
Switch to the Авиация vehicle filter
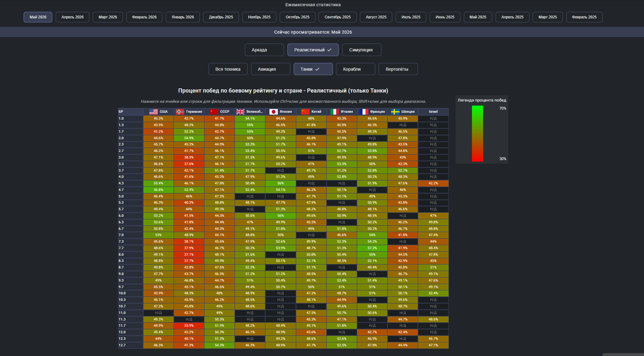coord(270,69)
